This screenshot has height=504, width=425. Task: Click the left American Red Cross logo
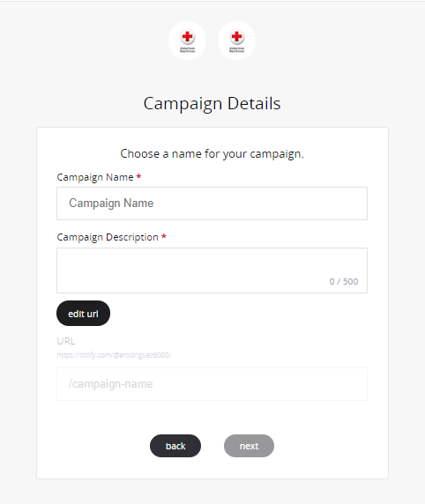click(187, 41)
